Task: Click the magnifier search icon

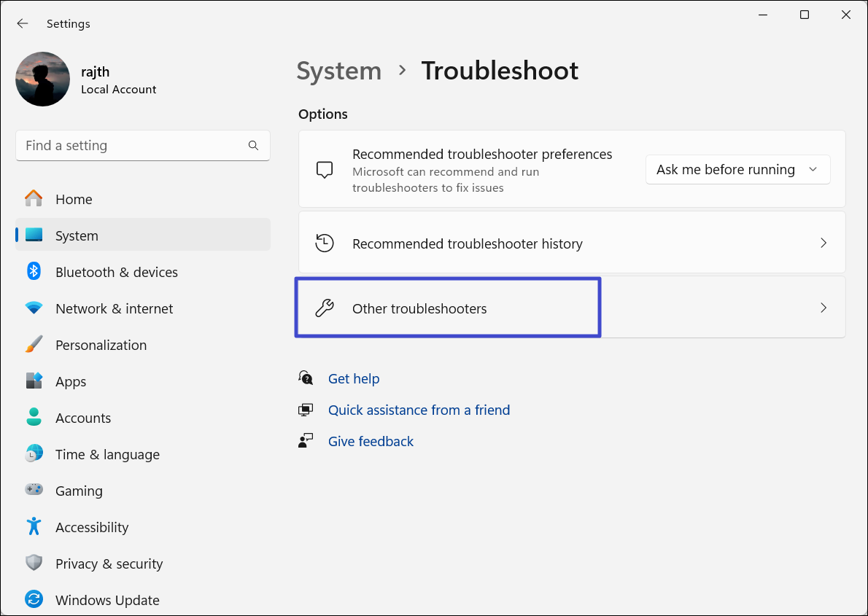Action: tap(253, 146)
